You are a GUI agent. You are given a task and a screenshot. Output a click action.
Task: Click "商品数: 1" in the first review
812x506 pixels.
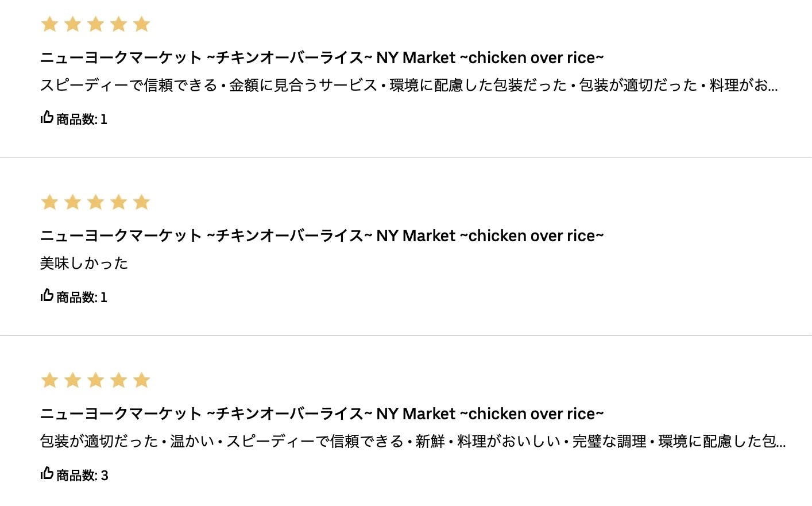82,119
